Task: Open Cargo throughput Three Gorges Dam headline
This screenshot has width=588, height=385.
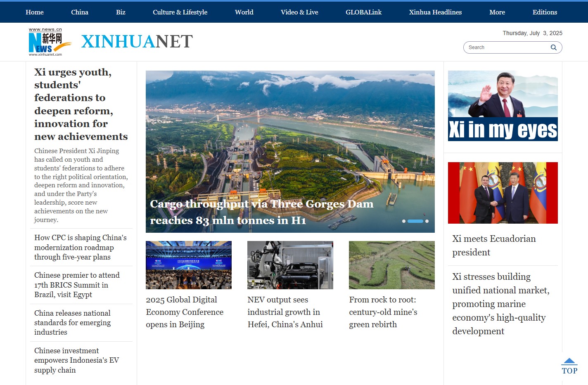Action: click(x=261, y=212)
